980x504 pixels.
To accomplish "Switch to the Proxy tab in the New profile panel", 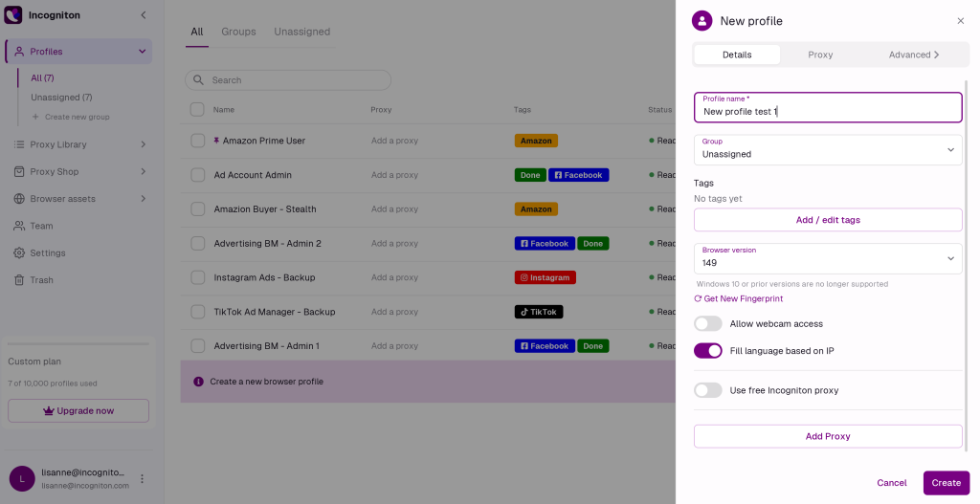I will (x=820, y=55).
